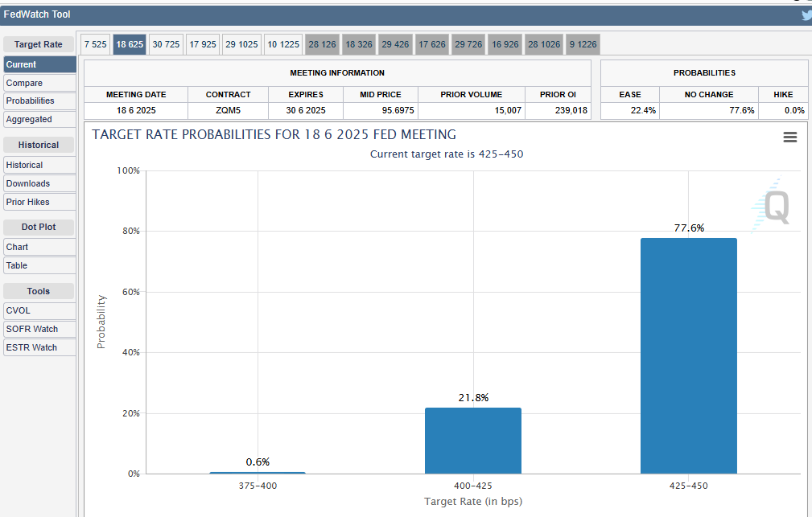Open SOFR Watch tool
The image size is (812, 517).
tap(31, 329)
